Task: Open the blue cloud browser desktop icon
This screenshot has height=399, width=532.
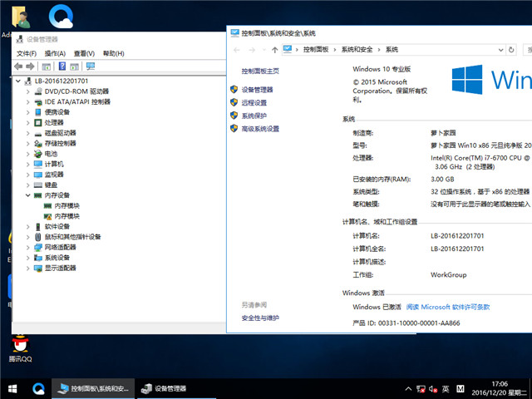Action: (x=61, y=17)
